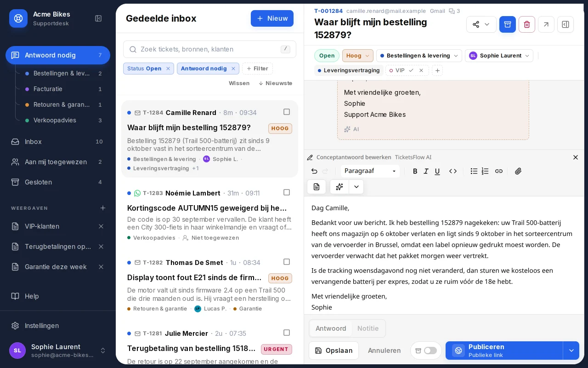Focus the ticket search field

click(x=209, y=49)
